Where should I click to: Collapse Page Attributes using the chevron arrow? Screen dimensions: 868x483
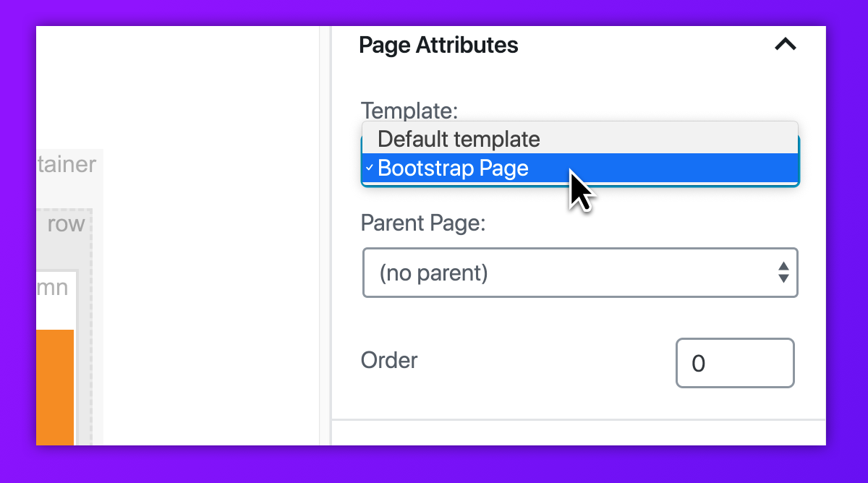[785, 45]
